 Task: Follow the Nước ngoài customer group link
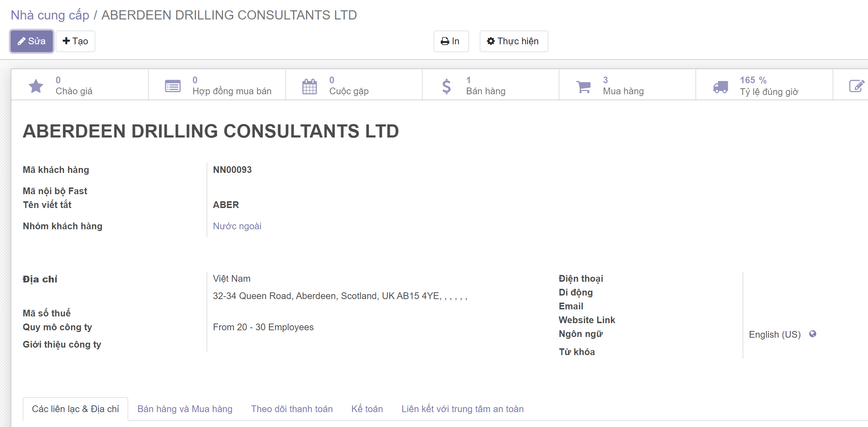point(237,226)
